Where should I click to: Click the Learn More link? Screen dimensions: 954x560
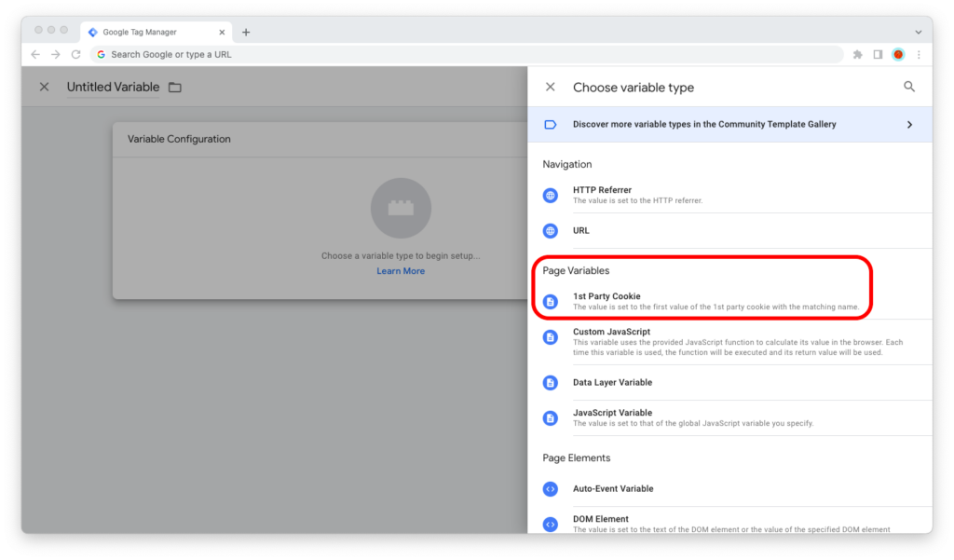tap(401, 271)
